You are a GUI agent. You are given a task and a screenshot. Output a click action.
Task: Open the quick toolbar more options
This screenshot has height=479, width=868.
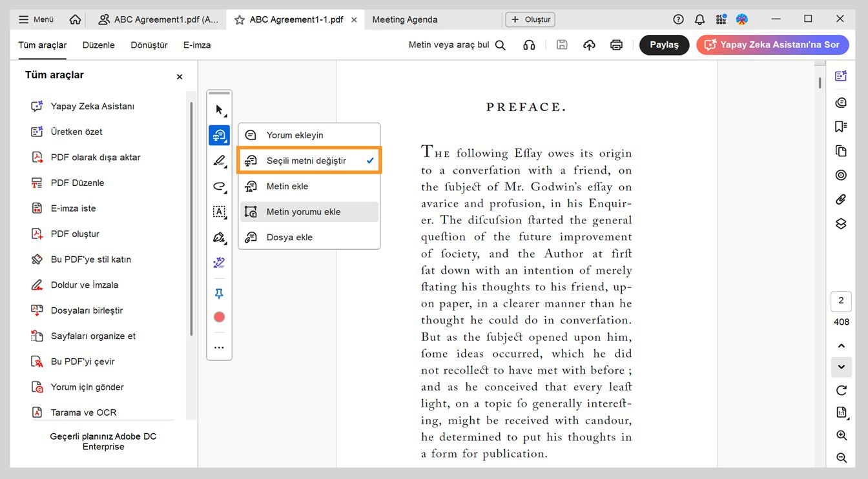(x=219, y=347)
